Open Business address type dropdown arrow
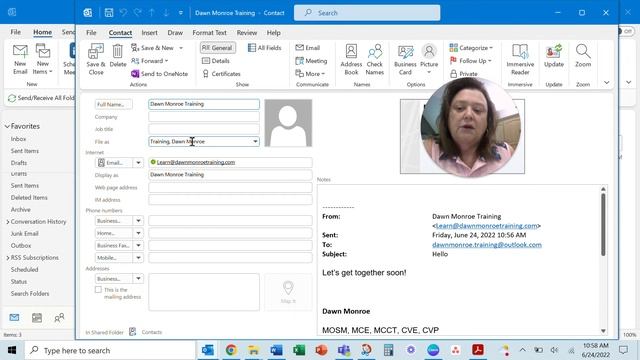The image size is (640, 360). click(x=138, y=279)
